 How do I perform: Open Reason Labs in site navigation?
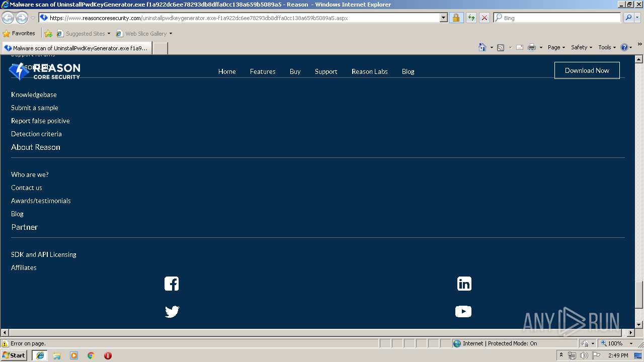[x=370, y=71]
